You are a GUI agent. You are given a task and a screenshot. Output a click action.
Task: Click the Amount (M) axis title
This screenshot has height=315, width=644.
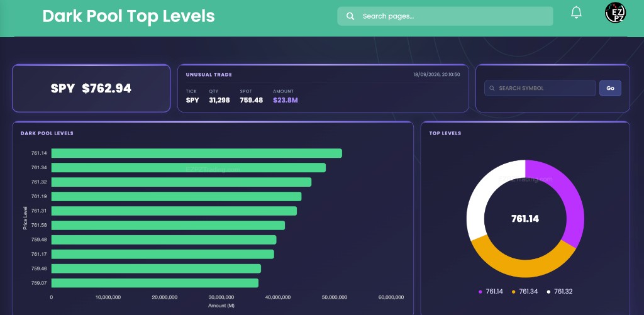pyautogui.click(x=221, y=306)
